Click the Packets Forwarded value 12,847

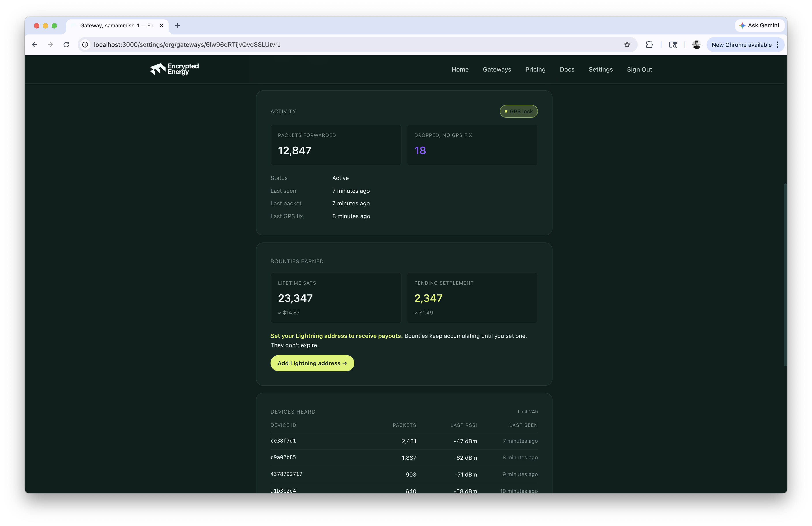coord(294,151)
